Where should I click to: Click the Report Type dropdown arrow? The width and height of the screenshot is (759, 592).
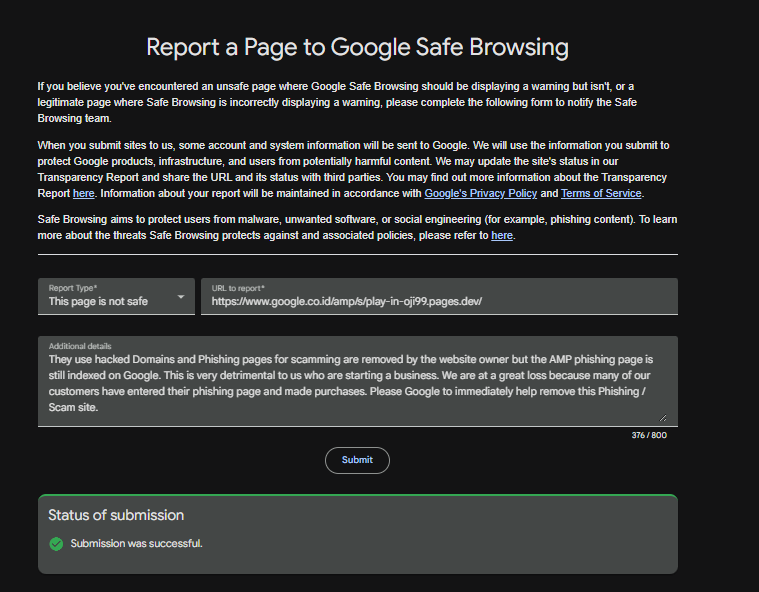(181, 297)
